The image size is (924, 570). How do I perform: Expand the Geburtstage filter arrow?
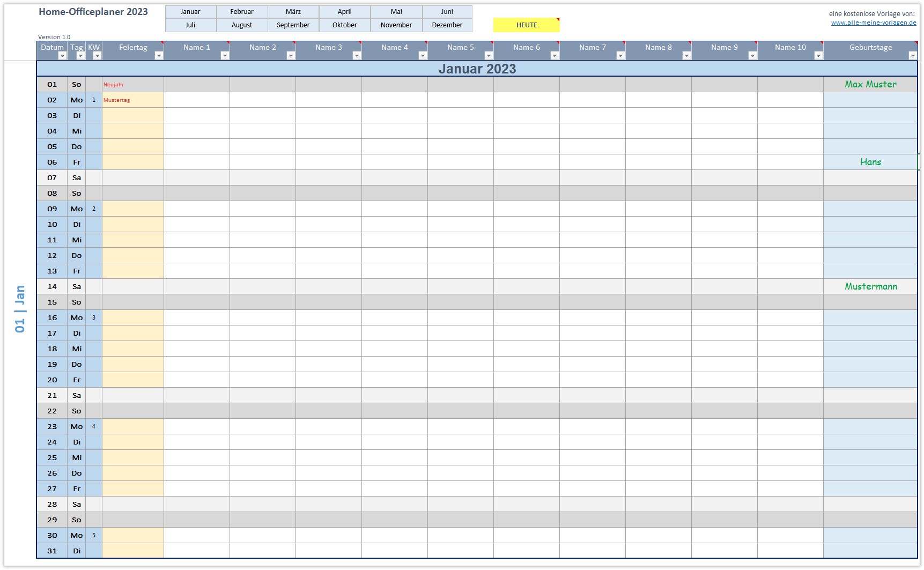(x=912, y=56)
